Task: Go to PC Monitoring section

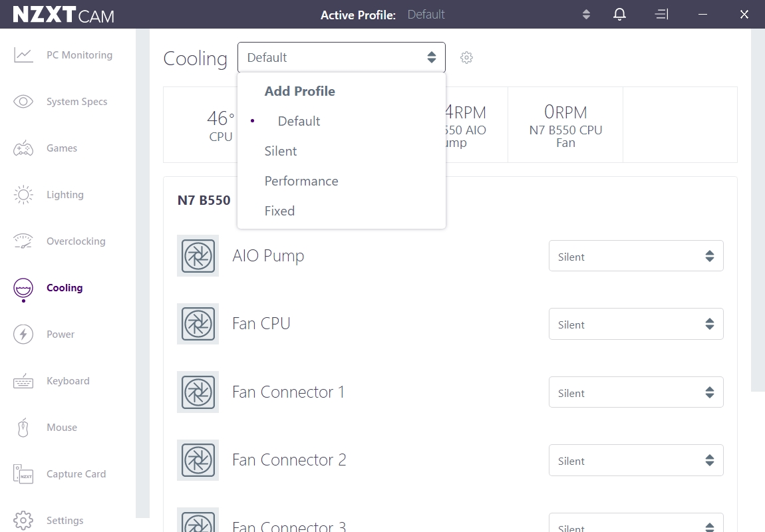Action: (80, 55)
